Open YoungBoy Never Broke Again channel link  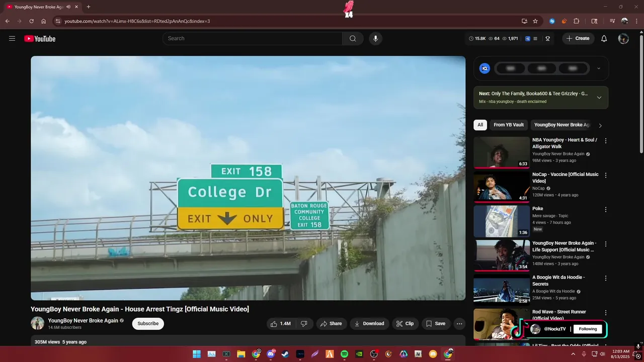tap(83, 320)
